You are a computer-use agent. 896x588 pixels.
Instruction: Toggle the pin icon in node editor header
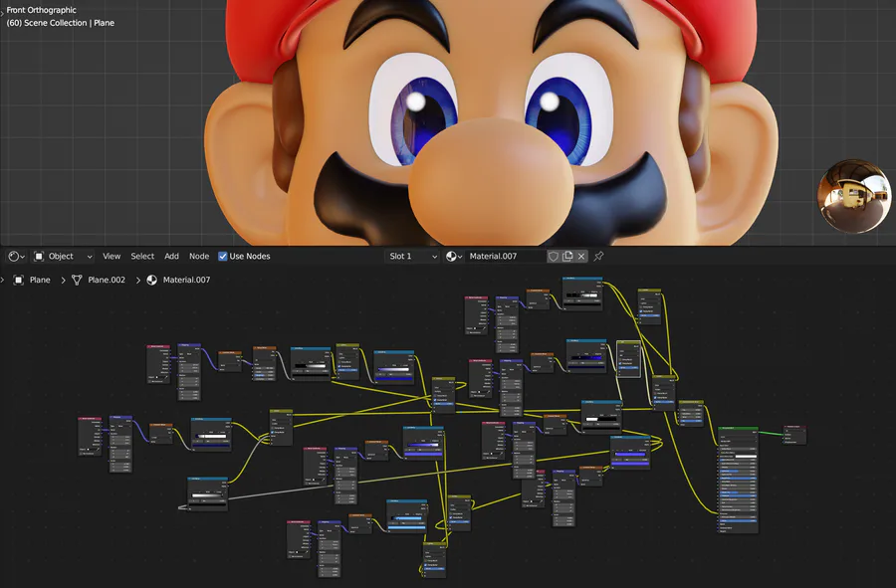[x=598, y=257]
